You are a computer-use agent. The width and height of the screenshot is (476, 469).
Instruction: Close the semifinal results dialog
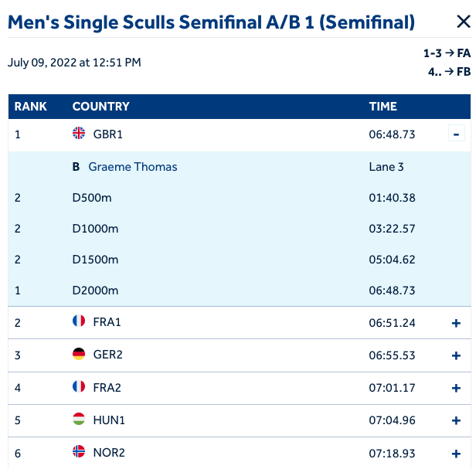463,22
